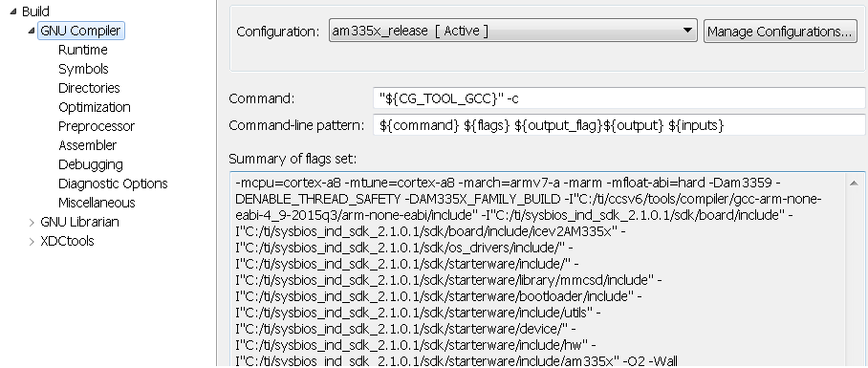Open Runtime settings

pos(83,50)
